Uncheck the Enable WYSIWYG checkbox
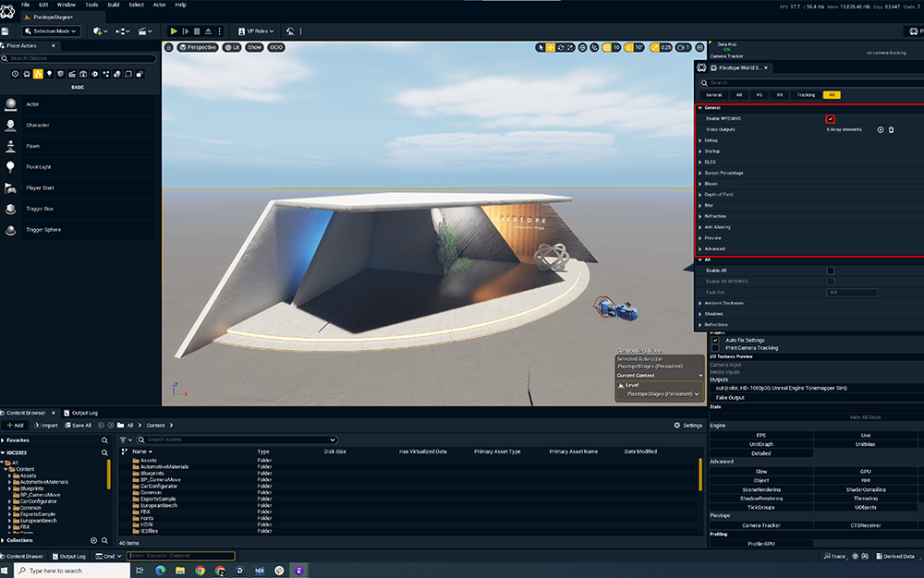 pos(830,119)
